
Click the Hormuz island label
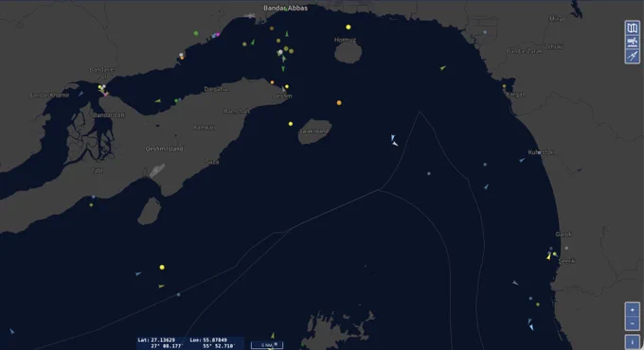(x=345, y=40)
